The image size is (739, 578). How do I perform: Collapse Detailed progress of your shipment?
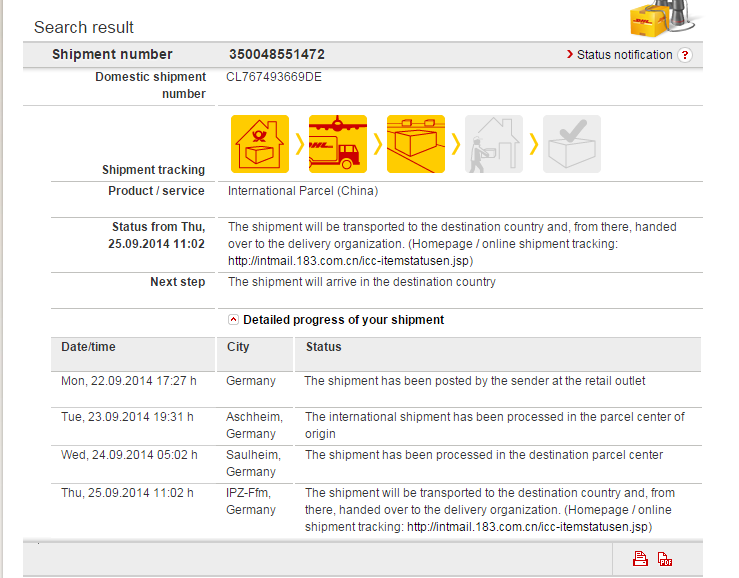234,320
